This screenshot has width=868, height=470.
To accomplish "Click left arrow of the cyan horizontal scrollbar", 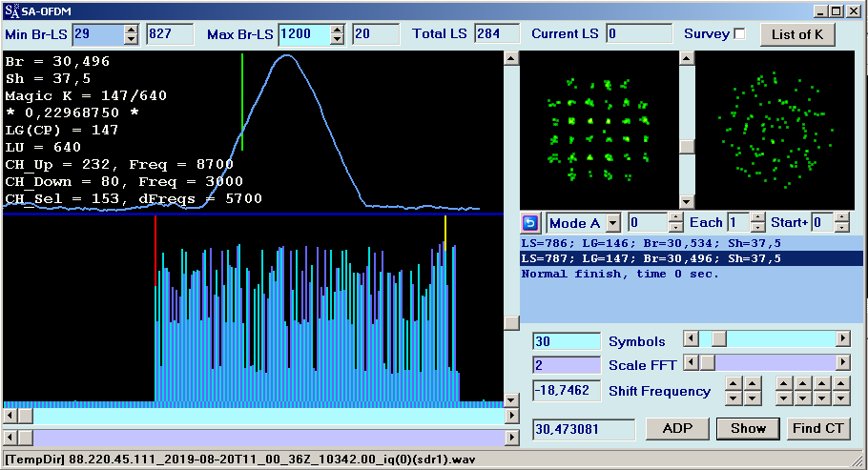I will (10, 416).
